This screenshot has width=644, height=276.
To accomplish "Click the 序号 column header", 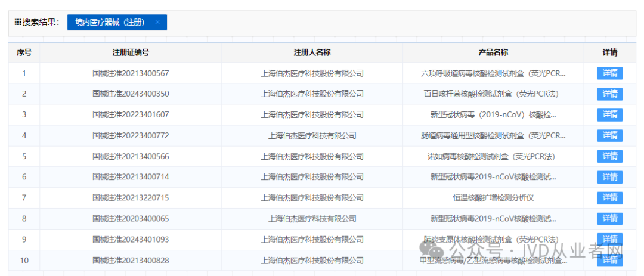I will [24, 52].
